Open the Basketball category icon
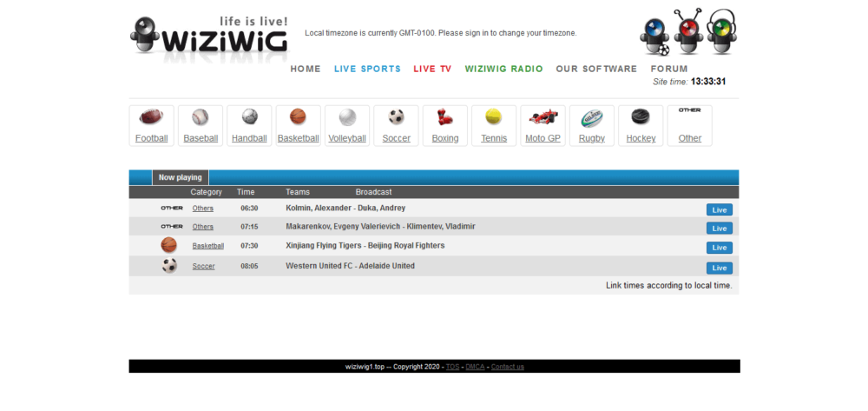 coord(298,117)
